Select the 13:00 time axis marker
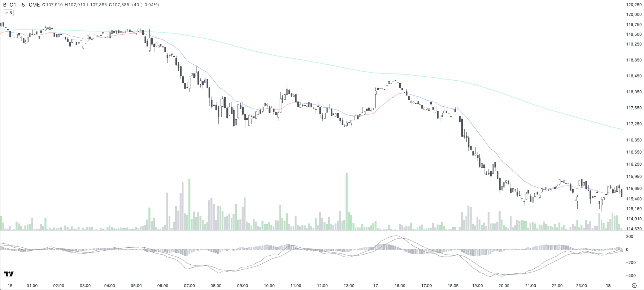 349,286
